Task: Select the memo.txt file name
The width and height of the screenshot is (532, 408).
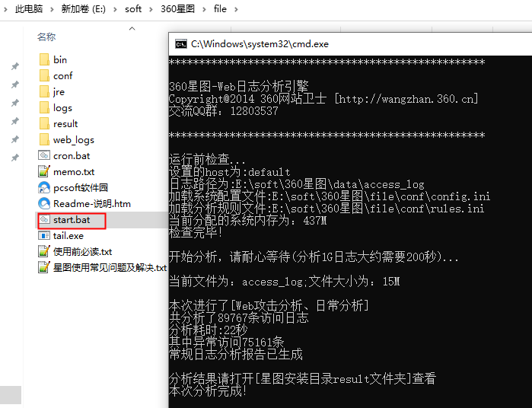Action: pyautogui.click(x=74, y=172)
